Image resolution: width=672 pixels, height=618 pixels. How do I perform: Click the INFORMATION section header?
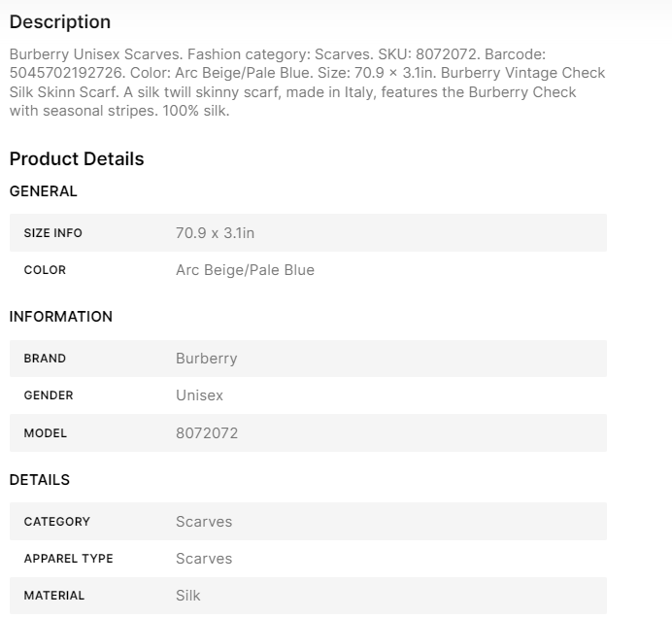(61, 317)
